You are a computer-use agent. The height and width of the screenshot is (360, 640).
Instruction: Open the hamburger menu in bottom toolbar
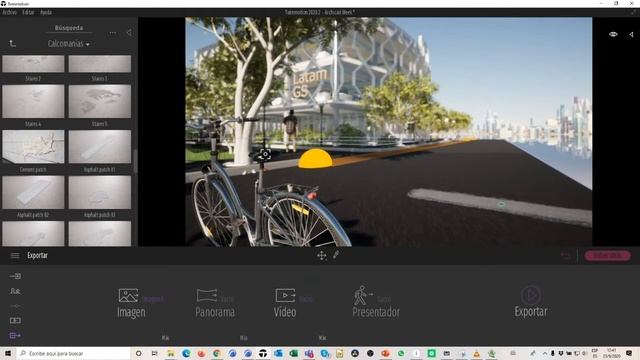(x=15, y=256)
